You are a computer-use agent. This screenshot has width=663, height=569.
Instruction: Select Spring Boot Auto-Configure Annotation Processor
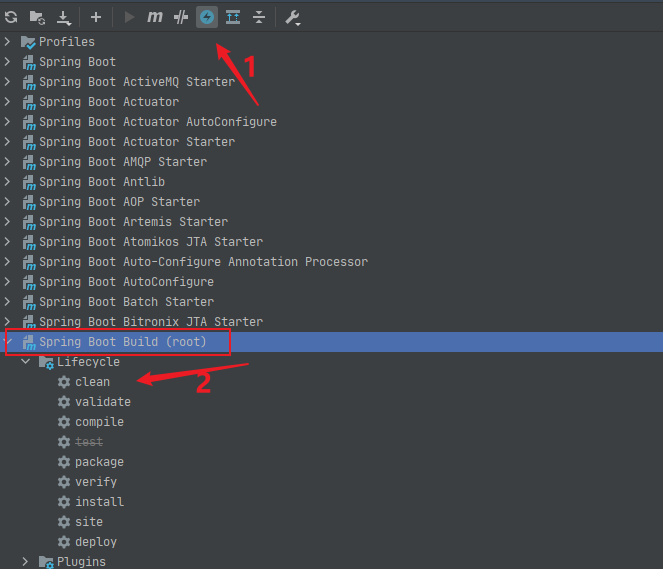point(203,262)
